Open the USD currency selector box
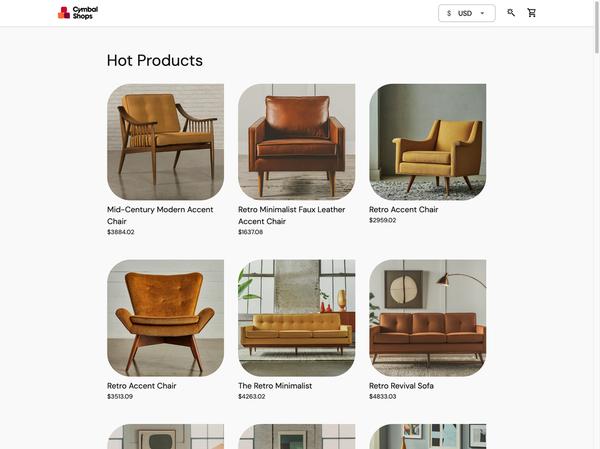Screen dimensions: 600x449 click(x=466, y=13)
